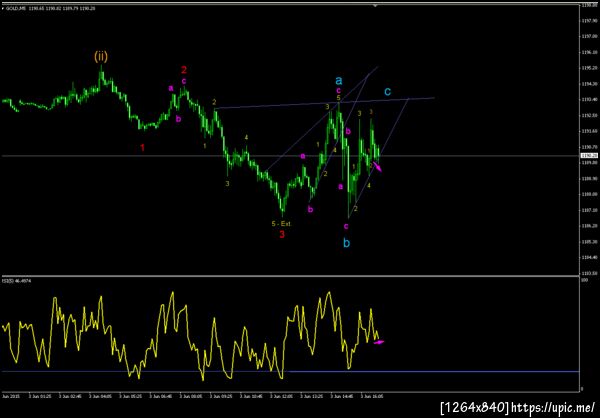600x418 pixels.
Task: Select the yellow '4' label near 3 Jun 10:45
Action: coord(247,137)
